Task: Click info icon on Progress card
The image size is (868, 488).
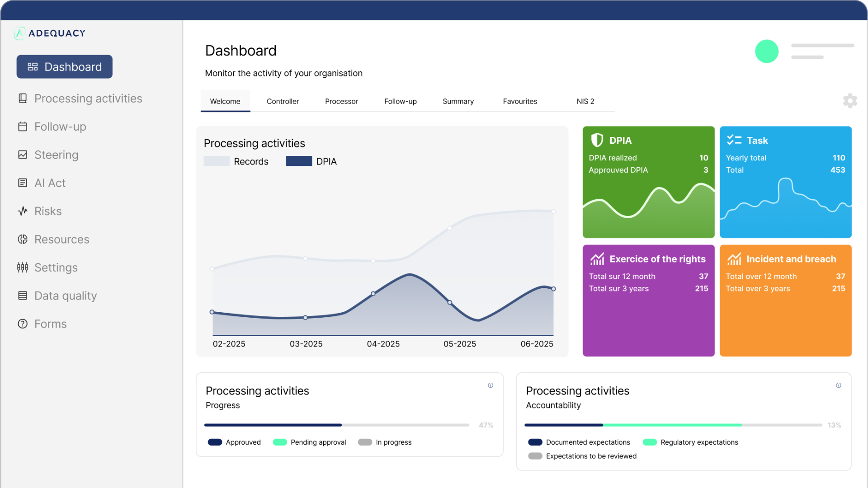Action: pyautogui.click(x=491, y=385)
